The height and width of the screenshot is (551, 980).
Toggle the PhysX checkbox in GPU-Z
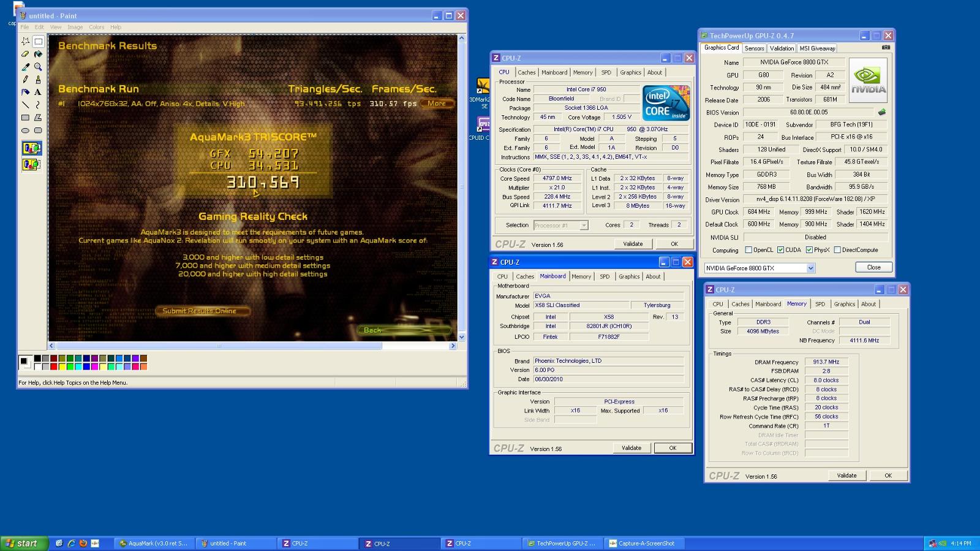pos(809,250)
